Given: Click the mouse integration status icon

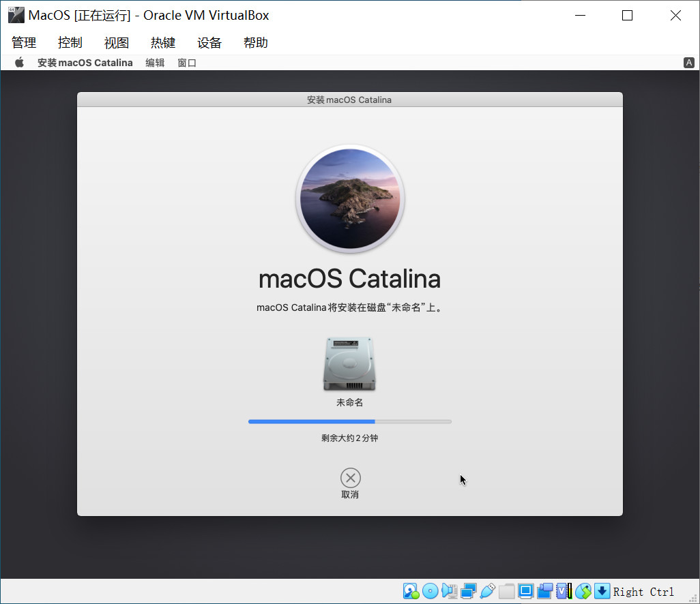Looking at the screenshot, I should [x=583, y=591].
